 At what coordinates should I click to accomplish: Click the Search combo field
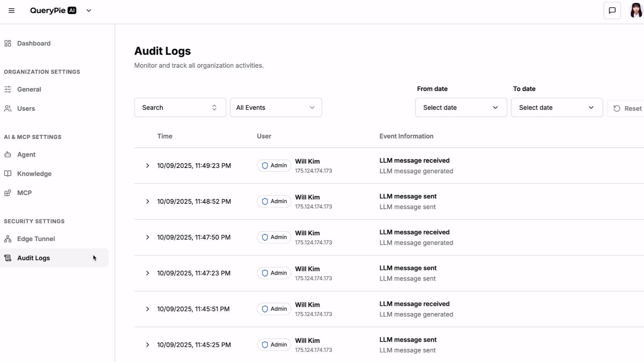pos(180,108)
